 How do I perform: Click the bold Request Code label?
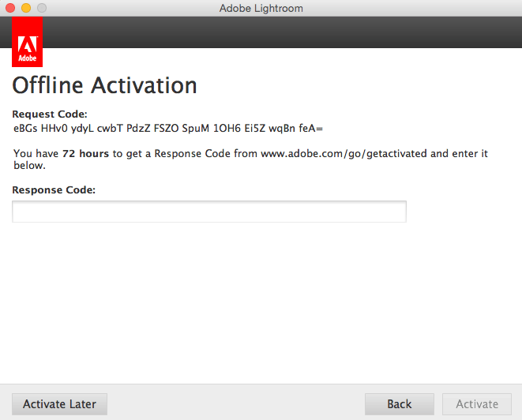tap(50, 114)
